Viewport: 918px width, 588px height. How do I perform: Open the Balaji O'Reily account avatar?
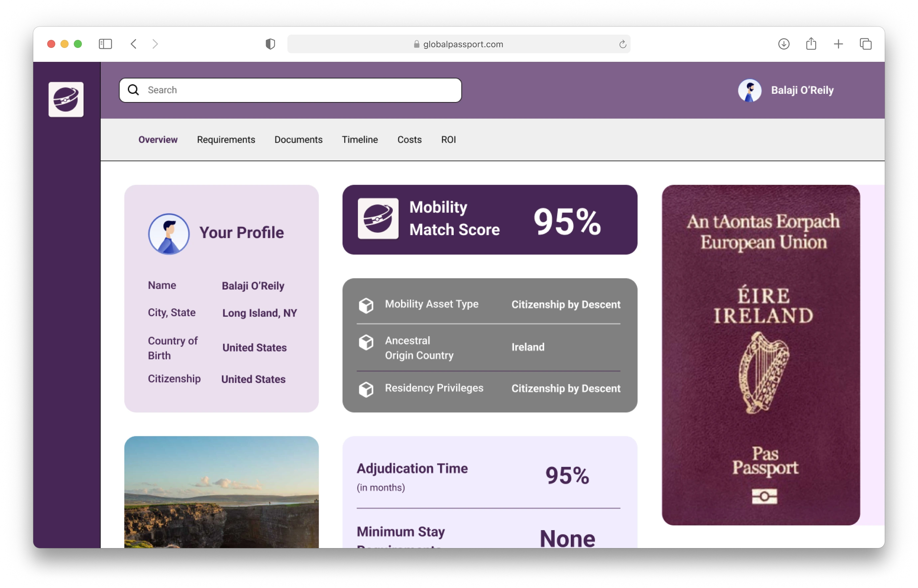pyautogui.click(x=750, y=90)
